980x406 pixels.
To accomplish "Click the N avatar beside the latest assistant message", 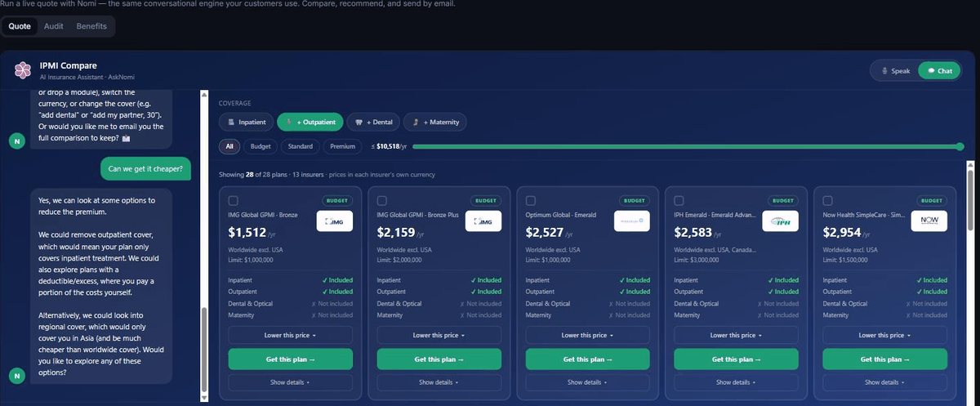I will point(16,376).
